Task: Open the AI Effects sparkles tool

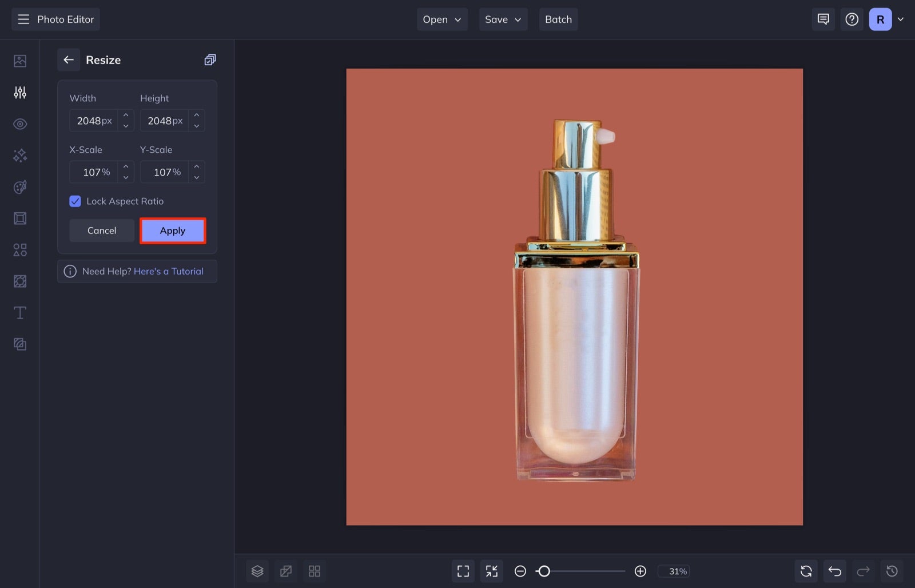Action: [x=19, y=155]
